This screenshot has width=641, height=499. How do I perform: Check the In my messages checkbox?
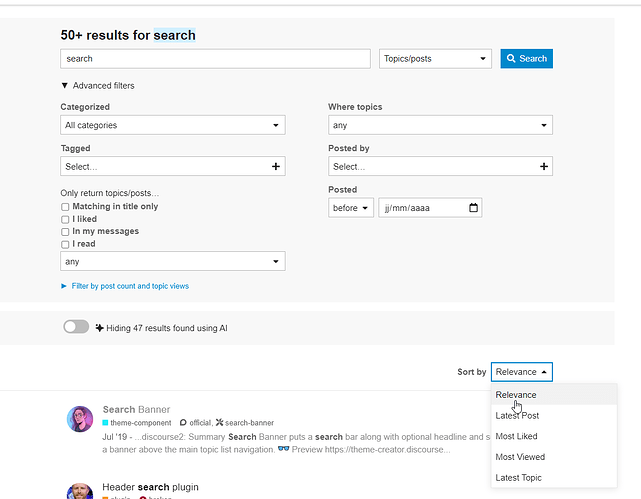pos(65,232)
